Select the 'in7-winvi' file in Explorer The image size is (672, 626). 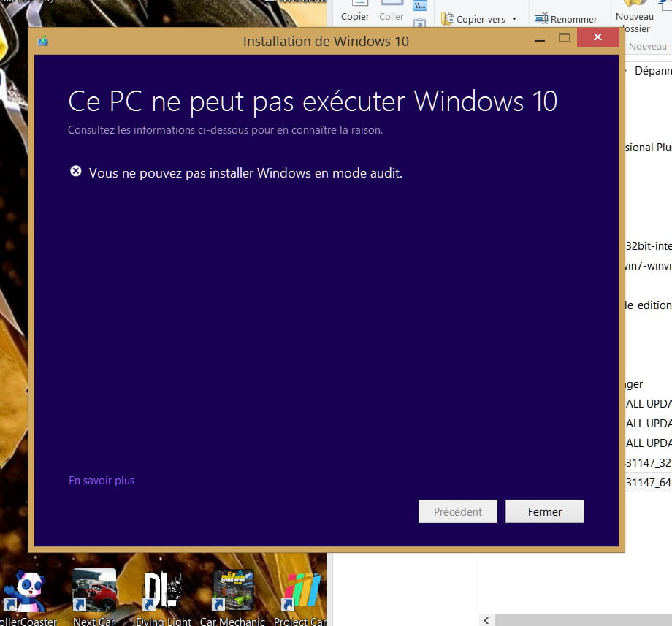click(x=649, y=266)
